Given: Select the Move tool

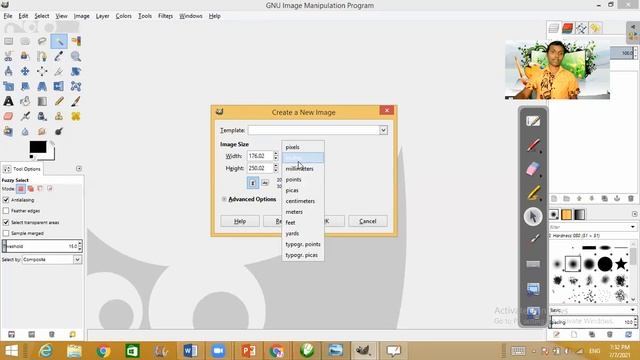Looking at the screenshot, I should [x=25, y=71].
